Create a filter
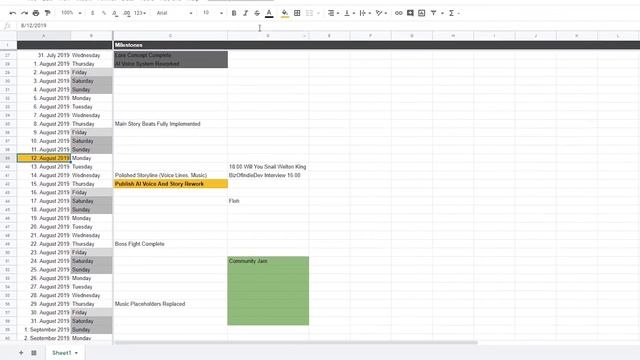The width and height of the screenshot is (640, 360). click(433, 13)
